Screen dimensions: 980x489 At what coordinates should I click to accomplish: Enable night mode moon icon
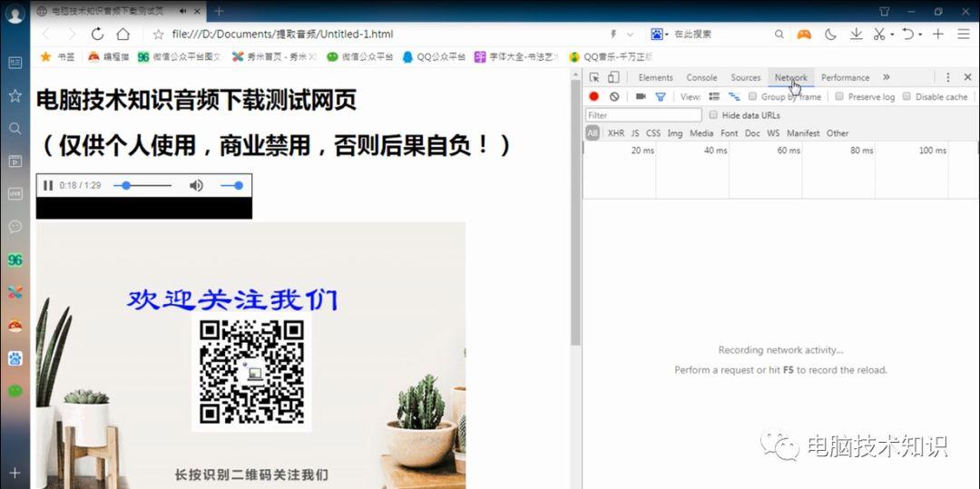pos(830,34)
